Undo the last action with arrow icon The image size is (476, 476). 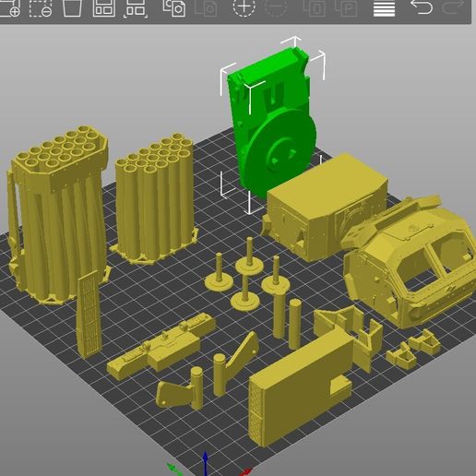[422, 6]
